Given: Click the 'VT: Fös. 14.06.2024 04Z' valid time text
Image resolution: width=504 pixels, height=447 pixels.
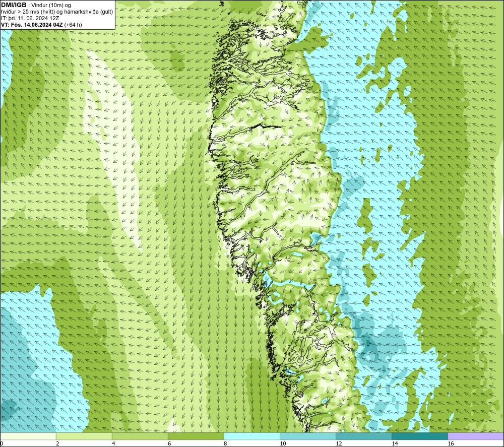Looking at the screenshot, I should [32, 24].
